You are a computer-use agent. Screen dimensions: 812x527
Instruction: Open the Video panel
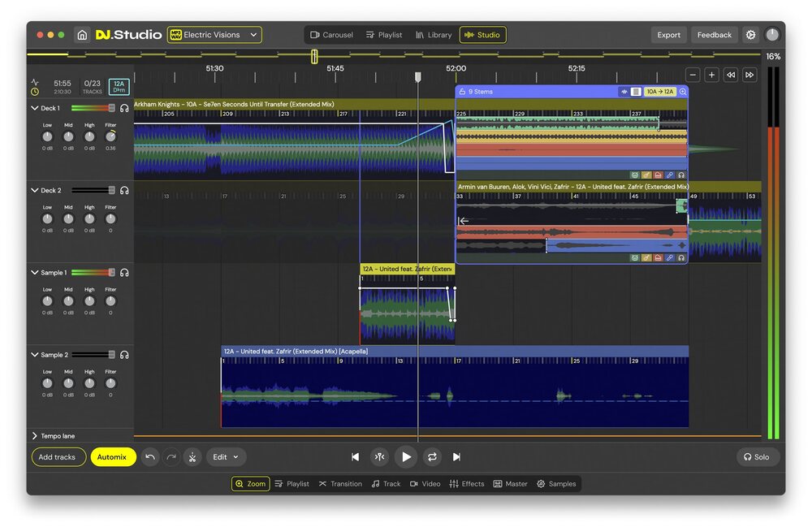tap(425, 483)
